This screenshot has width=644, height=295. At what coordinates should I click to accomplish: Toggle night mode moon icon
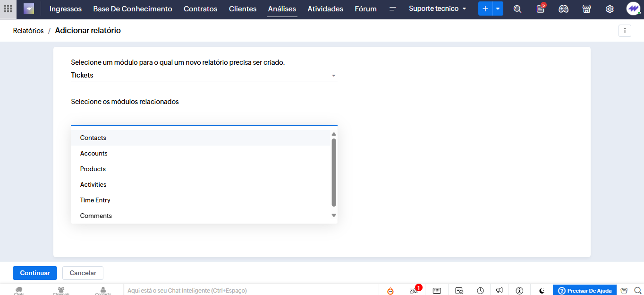(542, 291)
